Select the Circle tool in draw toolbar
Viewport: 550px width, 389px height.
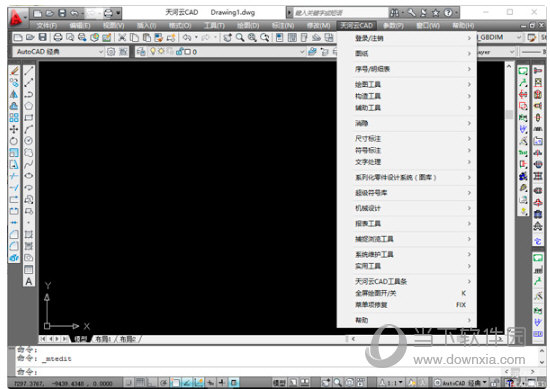point(29,141)
